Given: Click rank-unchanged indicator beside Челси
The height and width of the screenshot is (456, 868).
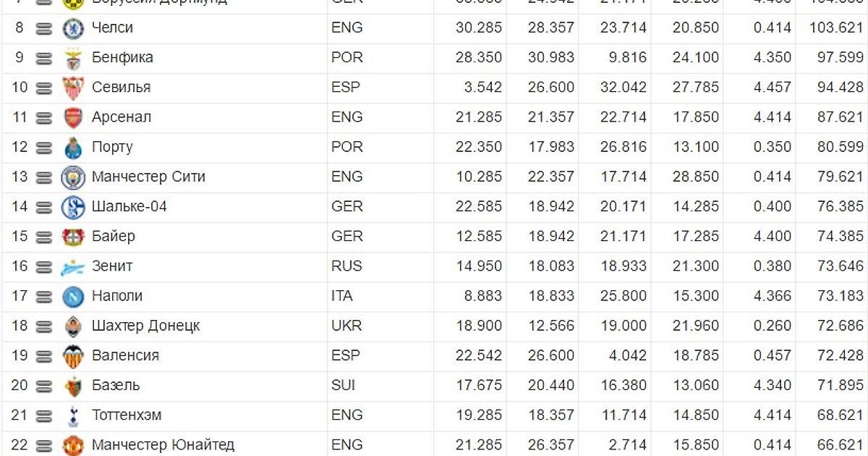Looking at the screenshot, I should click(x=44, y=28).
